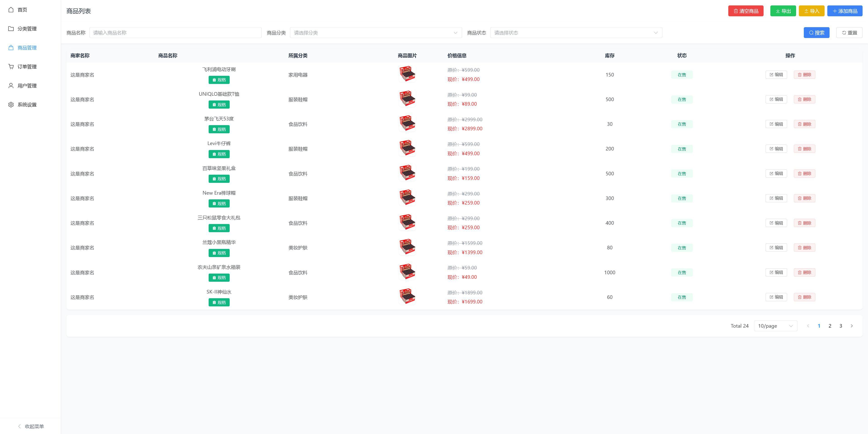Open 订单管理 order management
Image resolution: width=868 pixels, height=434 pixels.
point(27,67)
